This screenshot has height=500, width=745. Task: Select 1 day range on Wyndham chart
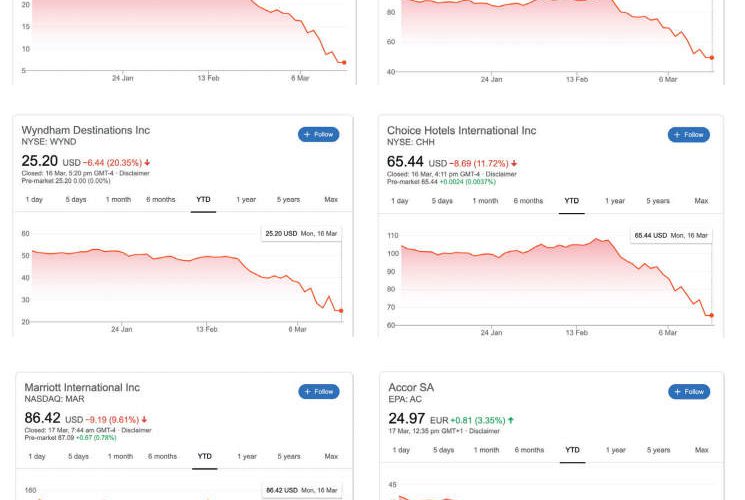[x=34, y=200]
